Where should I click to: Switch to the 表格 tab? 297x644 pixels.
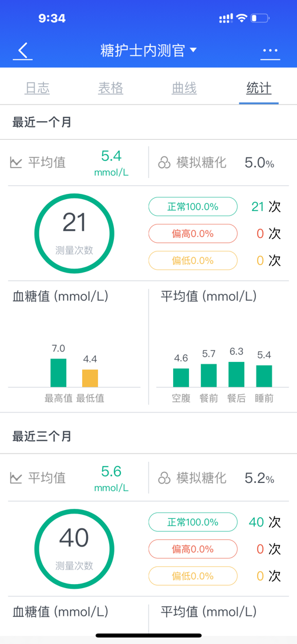(111, 88)
